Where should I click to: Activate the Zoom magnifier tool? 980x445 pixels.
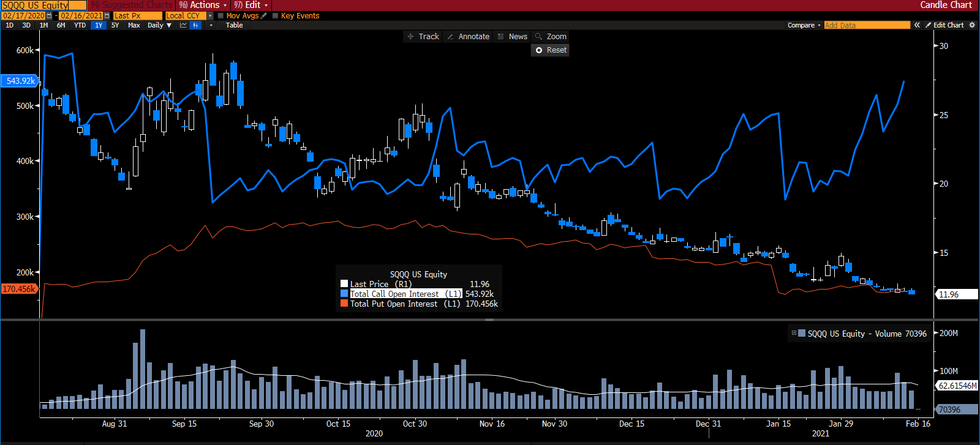[x=551, y=37]
